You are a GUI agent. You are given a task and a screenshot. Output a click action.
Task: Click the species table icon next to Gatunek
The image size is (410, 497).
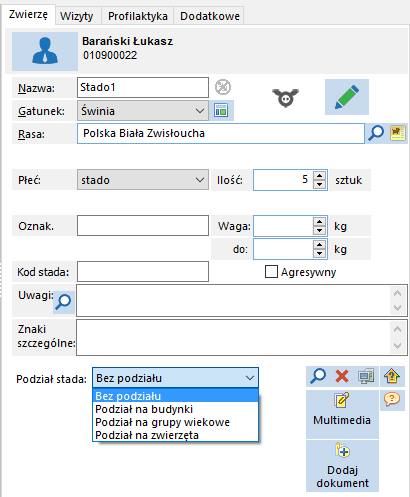(x=221, y=110)
